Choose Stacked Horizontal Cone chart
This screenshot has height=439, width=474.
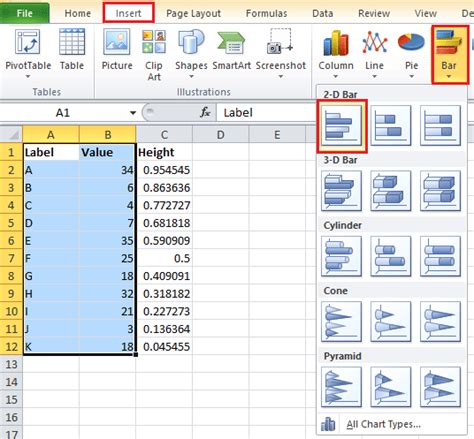[390, 322]
